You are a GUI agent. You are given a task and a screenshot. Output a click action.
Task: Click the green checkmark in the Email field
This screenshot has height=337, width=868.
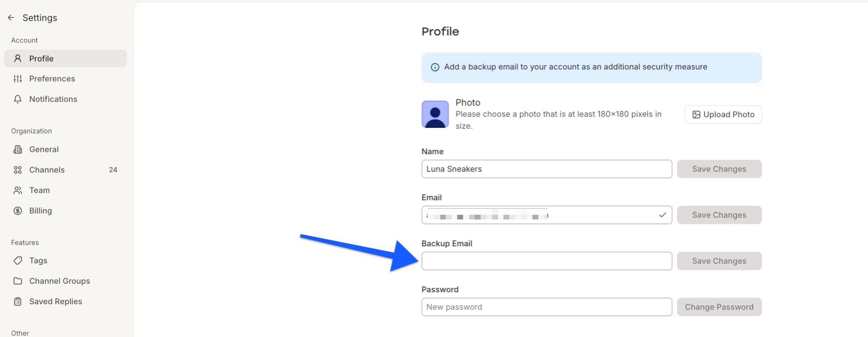[x=662, y=215]
